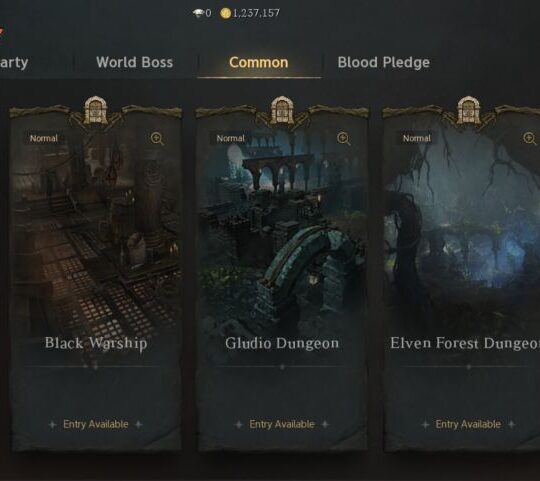Switch to the World Boss tab
Screen dimensions: 540x481
tap(135, 63)
